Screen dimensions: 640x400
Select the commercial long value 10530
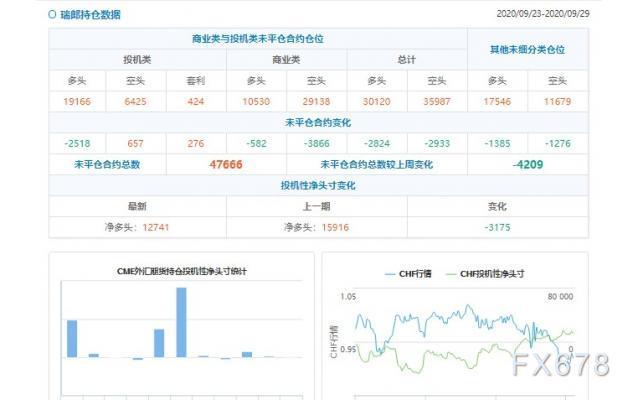coord(256,102)
